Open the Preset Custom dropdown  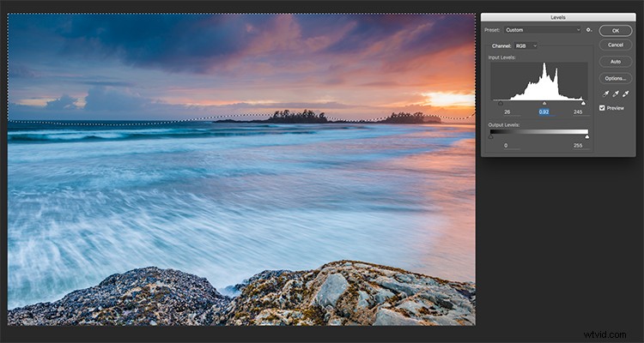(x=543, y=30)
